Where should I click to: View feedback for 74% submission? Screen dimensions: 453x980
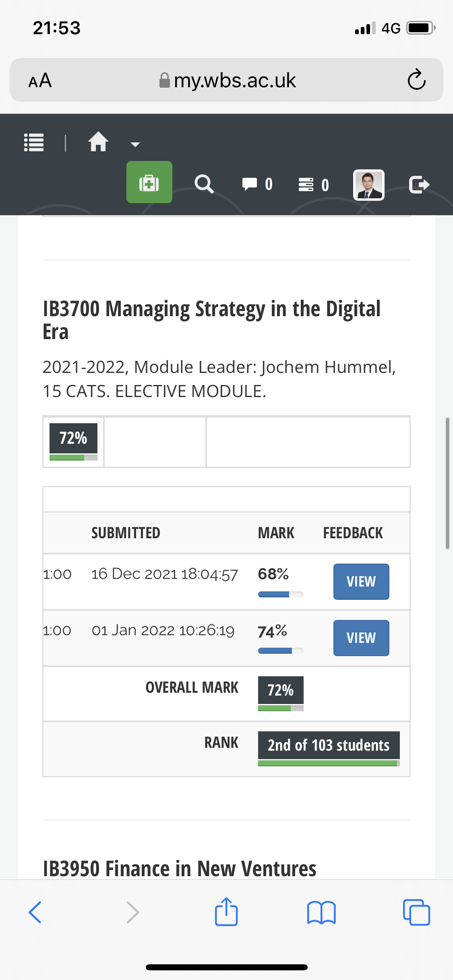[361, 638]
